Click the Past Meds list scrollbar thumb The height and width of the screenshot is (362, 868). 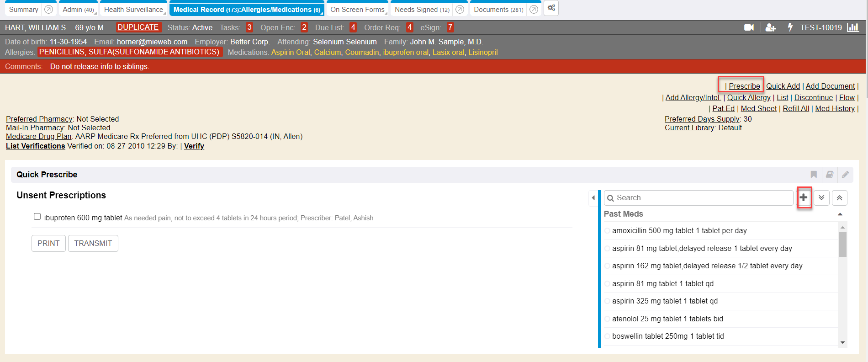click(842, 244)
